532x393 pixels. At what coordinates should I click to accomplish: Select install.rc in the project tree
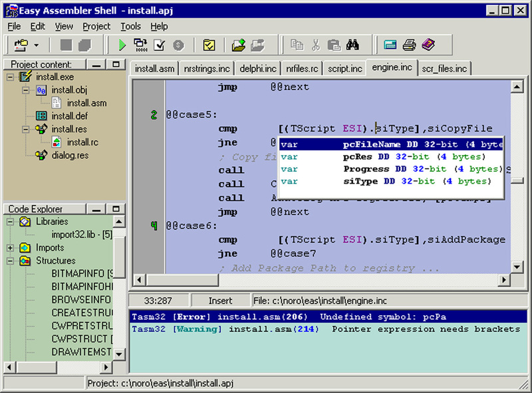pos(82,142)
